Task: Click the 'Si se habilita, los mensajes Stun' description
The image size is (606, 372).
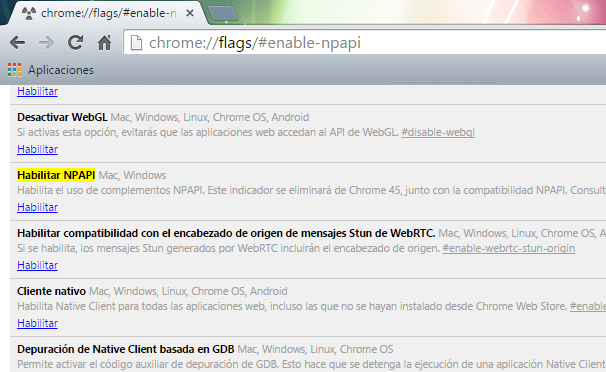Action: pos(228,248)
